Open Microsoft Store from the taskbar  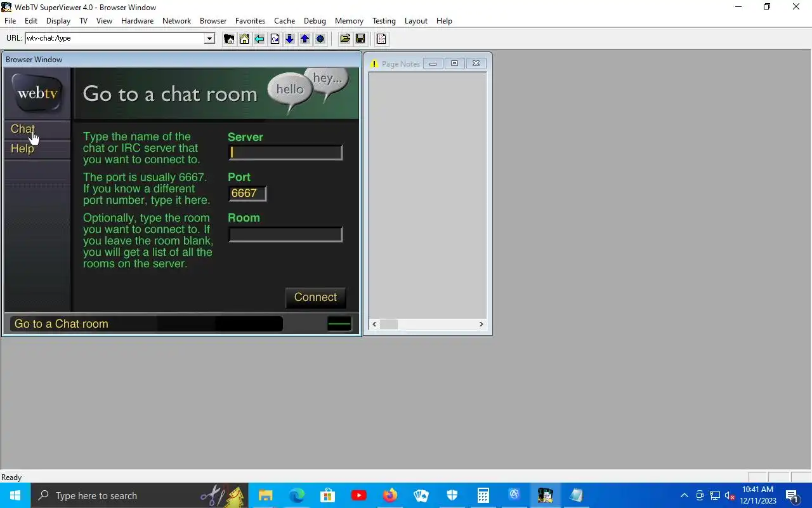[x=327, y=495]
